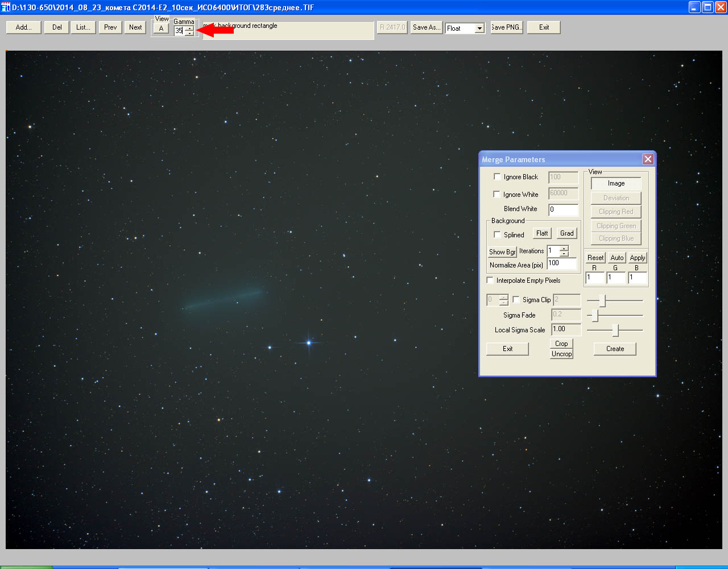Open the Float format dropdown

(479, 28)
